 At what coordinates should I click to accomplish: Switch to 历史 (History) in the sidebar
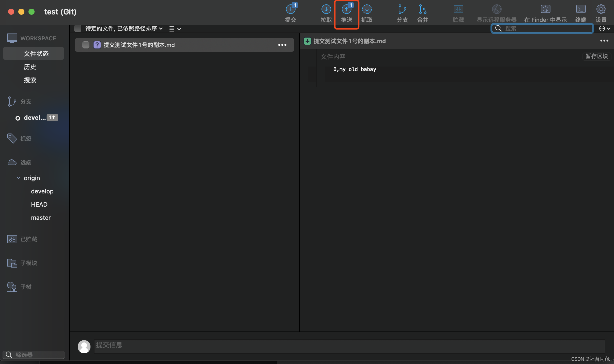pos(30,67)
